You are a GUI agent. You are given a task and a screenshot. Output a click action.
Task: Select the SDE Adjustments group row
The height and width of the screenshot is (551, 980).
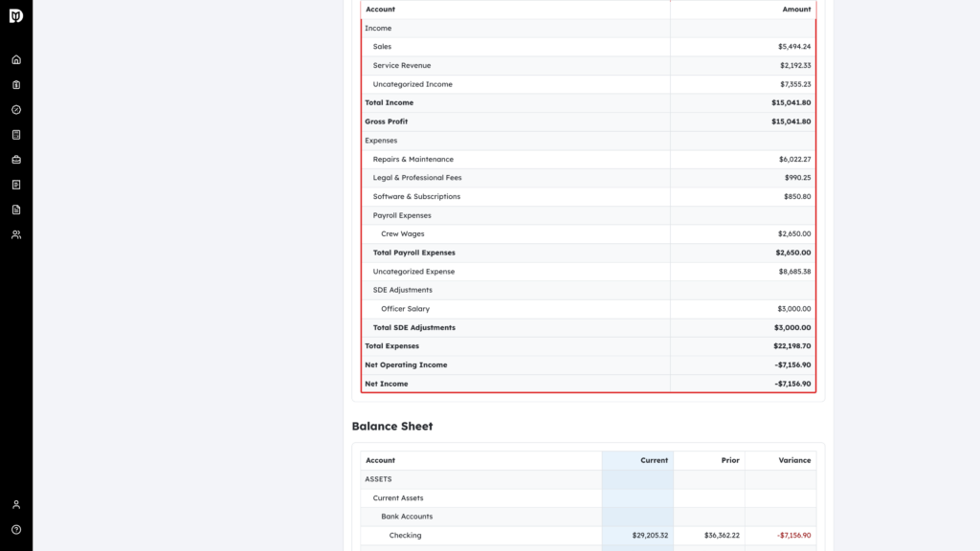(x=589, y=291)
